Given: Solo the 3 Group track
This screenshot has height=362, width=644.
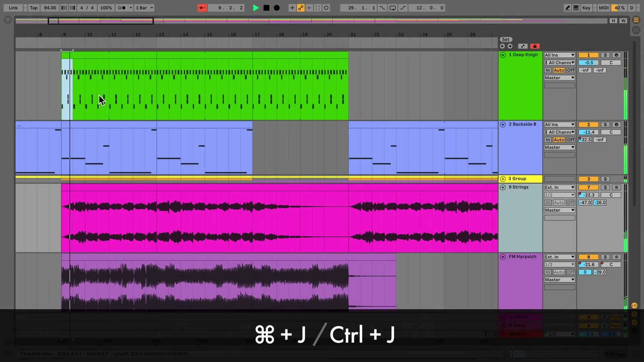Looking at the screenshot, I should click(x=605, y=179).
